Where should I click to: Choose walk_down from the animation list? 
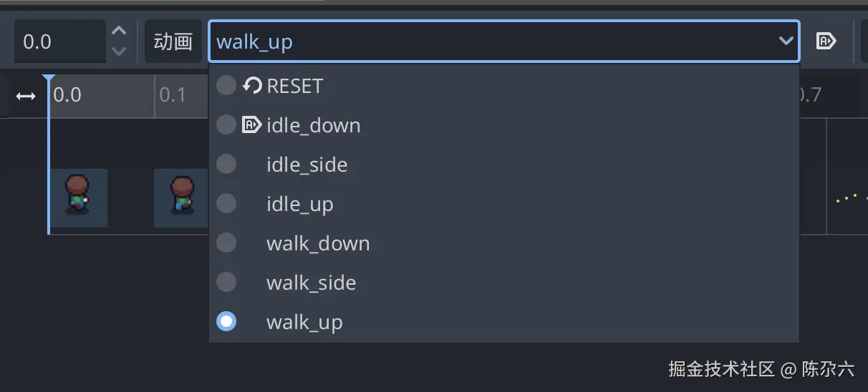point(318,243)
